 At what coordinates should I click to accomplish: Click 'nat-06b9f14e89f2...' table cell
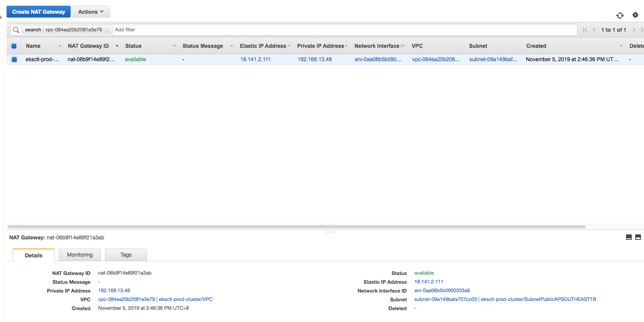pos(91,59)
